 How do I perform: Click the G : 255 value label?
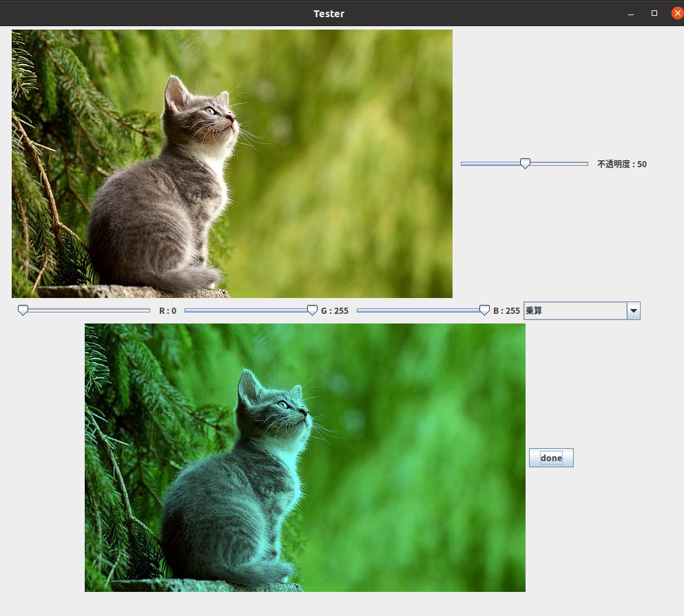pos(335,311)
